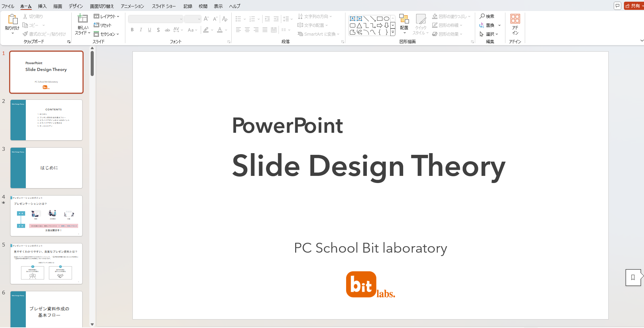Open the font size combo box
The width and height of the screenshot is (644, 328).
click(193, 19)
